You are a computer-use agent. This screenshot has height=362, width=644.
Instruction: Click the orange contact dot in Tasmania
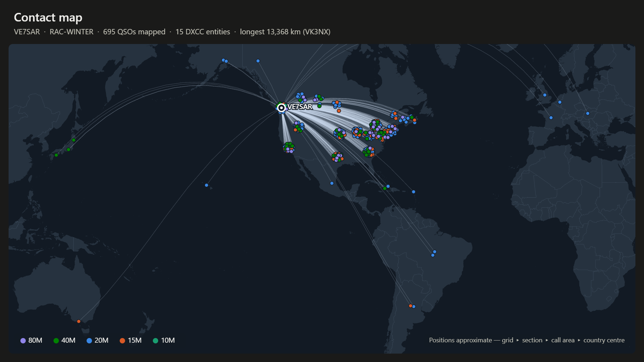79,322
